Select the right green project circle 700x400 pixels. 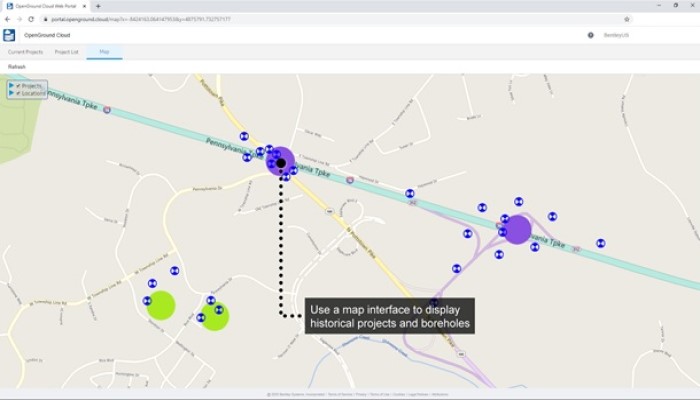point(215,316)
